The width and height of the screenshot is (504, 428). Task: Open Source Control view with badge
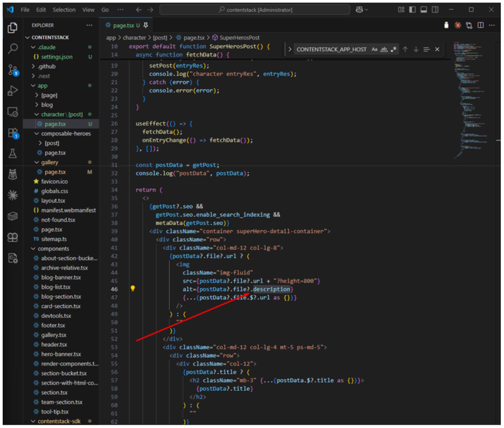pyautogui.click(x=13, y=70)
